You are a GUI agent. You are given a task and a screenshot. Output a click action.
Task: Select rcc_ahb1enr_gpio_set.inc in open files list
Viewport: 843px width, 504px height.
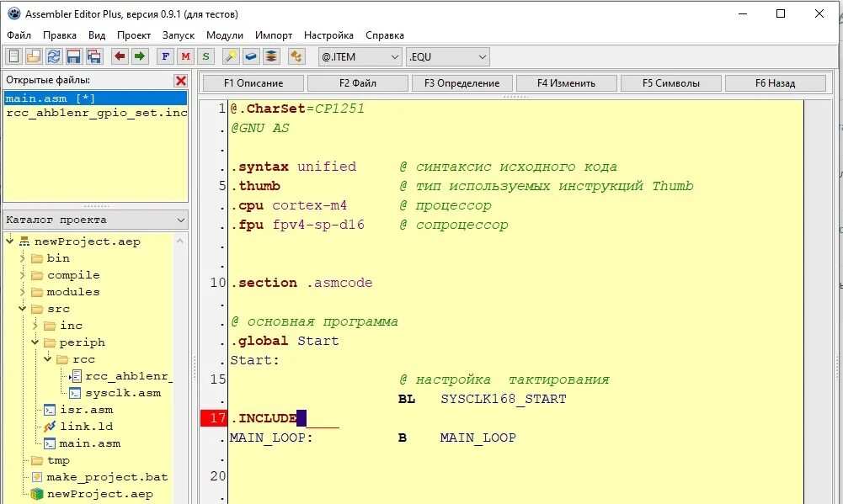tap(96, 113)
